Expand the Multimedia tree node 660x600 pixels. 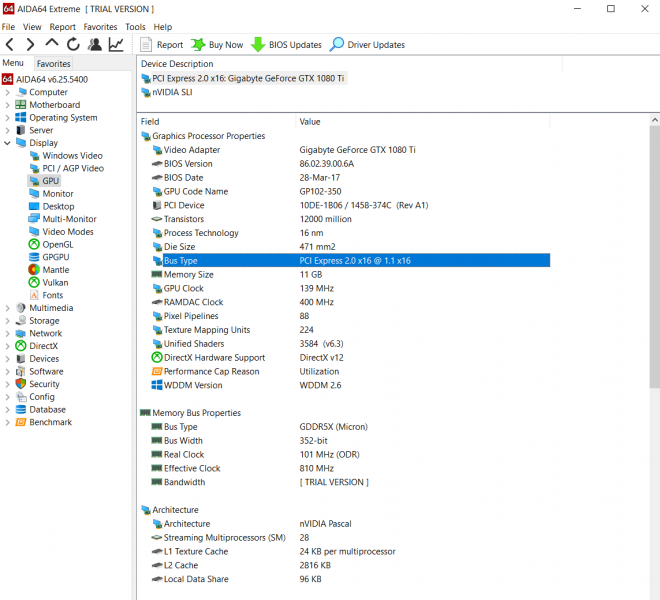tap(8, 308)
